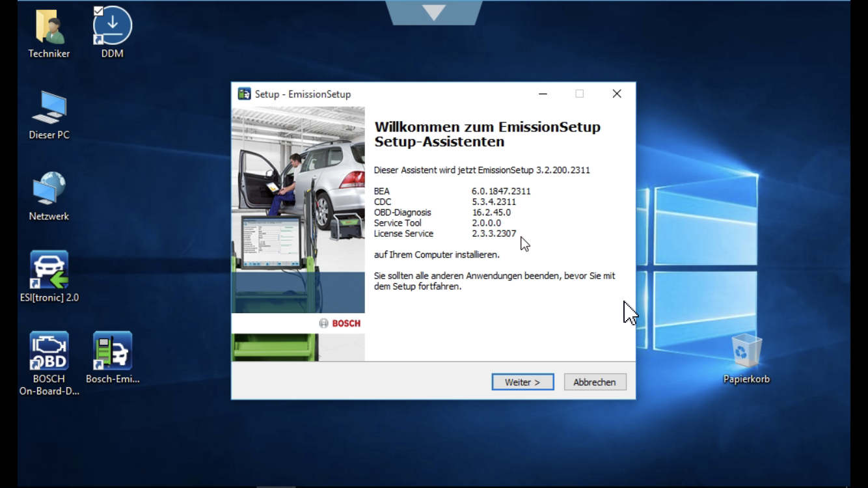Click the EmissionSetup title bar icon
Viewport: 868px width, 488px height.
click(x=244, y=94)
